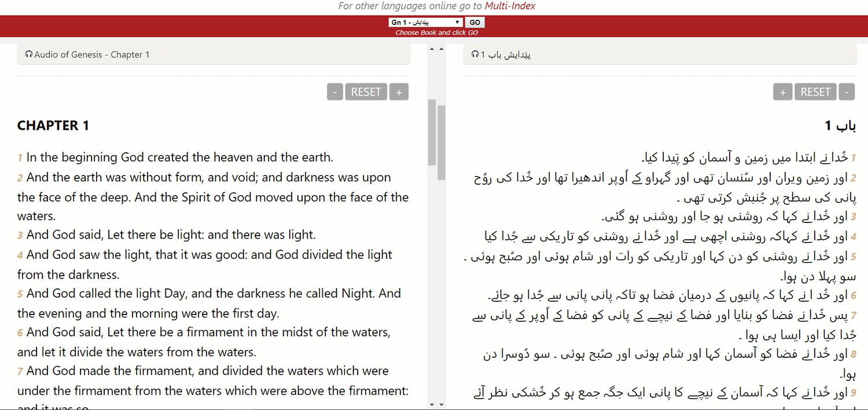Decrease Urdu text size with minus button
868x410 pixels.
pyautogui.click(x=847, y=92)
